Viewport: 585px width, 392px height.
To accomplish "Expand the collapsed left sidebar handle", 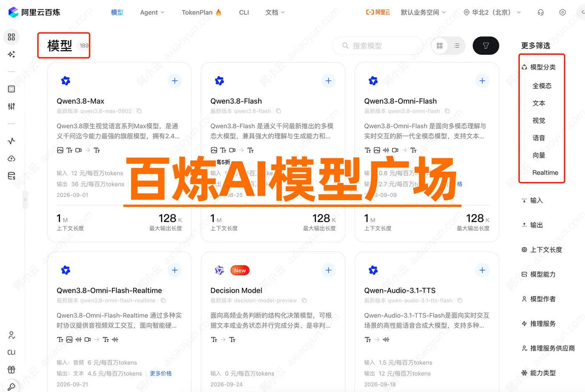I will pos(25,200).
